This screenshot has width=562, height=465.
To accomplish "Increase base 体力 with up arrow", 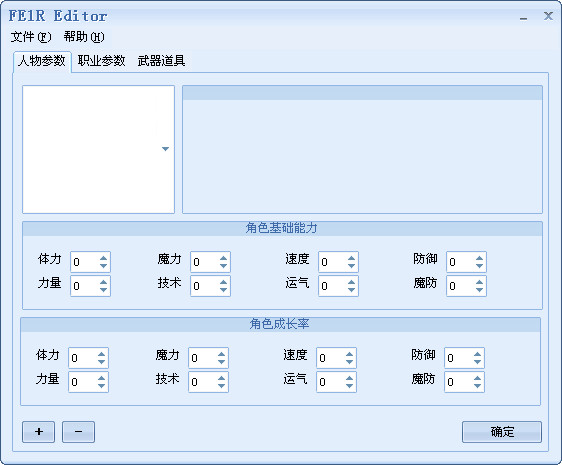I will (x=104, y=258).
